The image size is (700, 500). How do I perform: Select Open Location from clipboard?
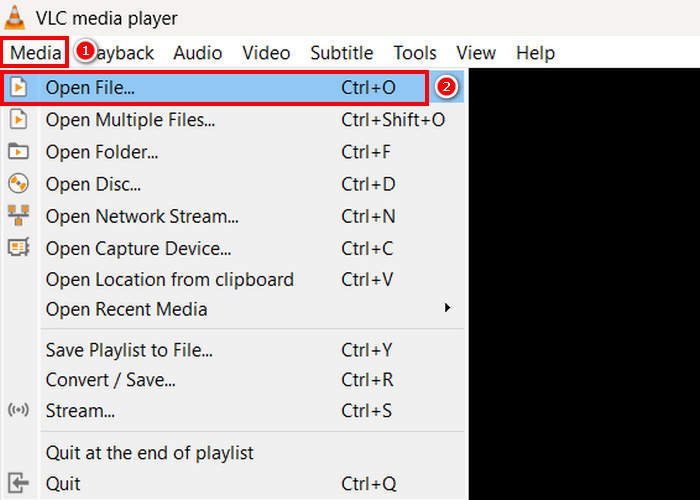(169, 280)
